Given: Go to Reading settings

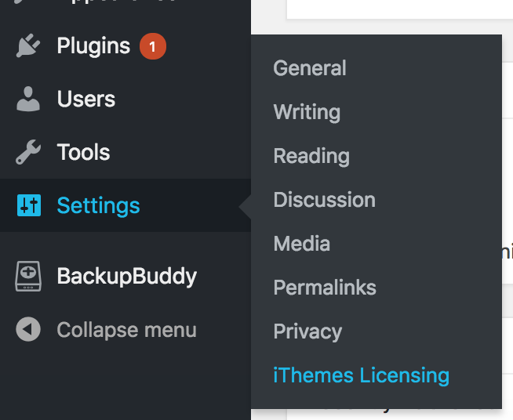Looking at the screenshot, I should (x=311, y=156).
